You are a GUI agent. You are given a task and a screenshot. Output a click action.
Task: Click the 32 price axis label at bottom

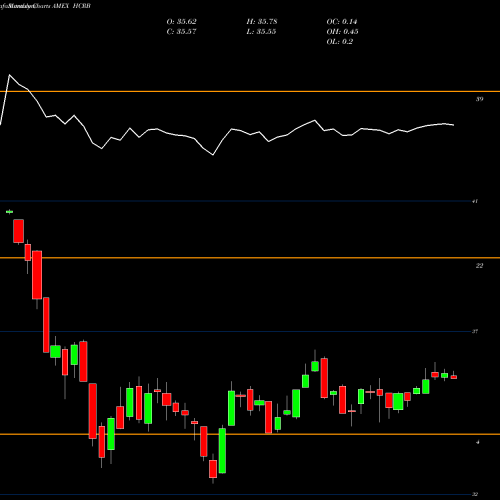pyautogui.click(x=475, y=494)
